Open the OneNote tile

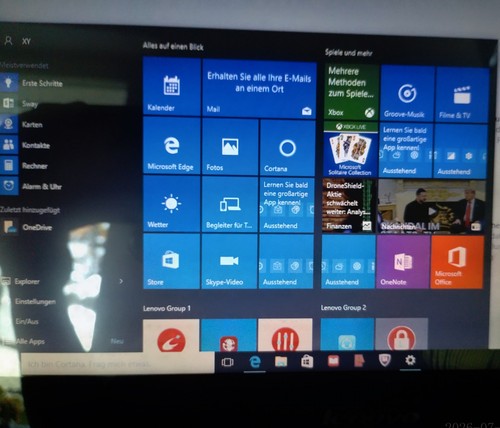pyautogui.click(x=403, y=262)
